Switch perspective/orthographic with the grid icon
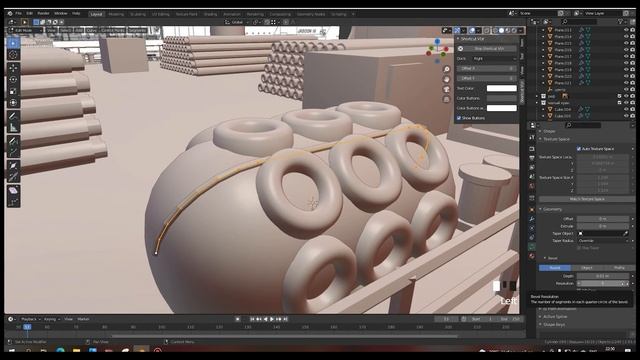Image resolution: width=640 pixels, height=360 pixels. pyautogui.click(x=447, y=99)
